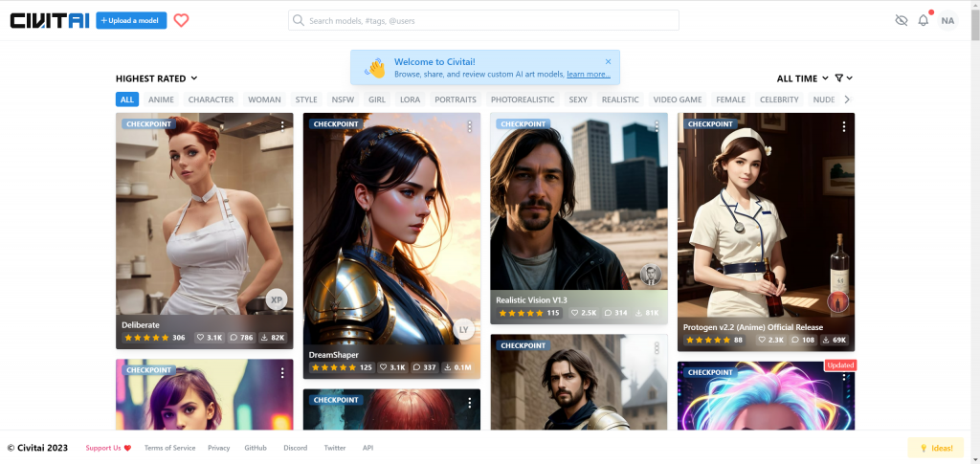Click the Deliberate 3.1K likes badge
980x464 pixels.
pos(210,337)
